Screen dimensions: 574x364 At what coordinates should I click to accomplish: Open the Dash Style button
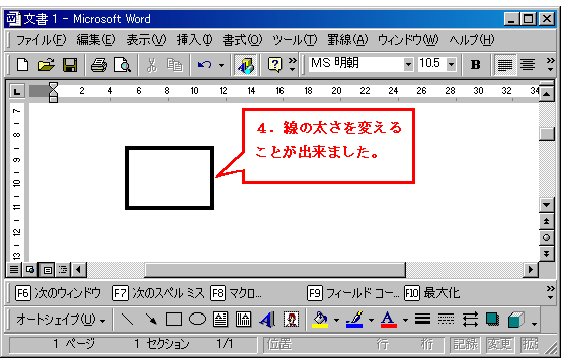[x=446, y=319]
